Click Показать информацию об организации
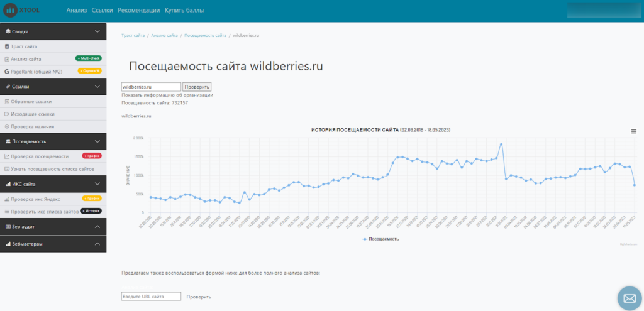Screen dimensions: 644x311 click(x=167, y=95)
